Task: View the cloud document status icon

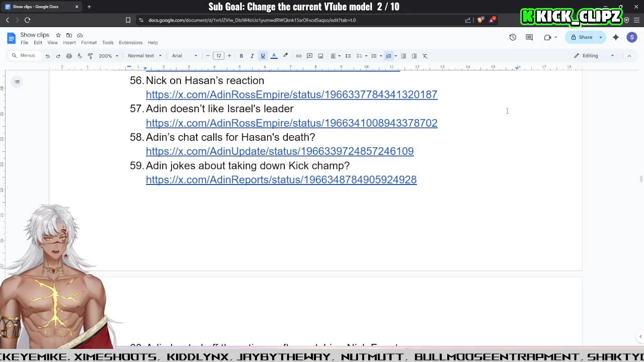Action: pyautogui.click(x=79, y=35)
